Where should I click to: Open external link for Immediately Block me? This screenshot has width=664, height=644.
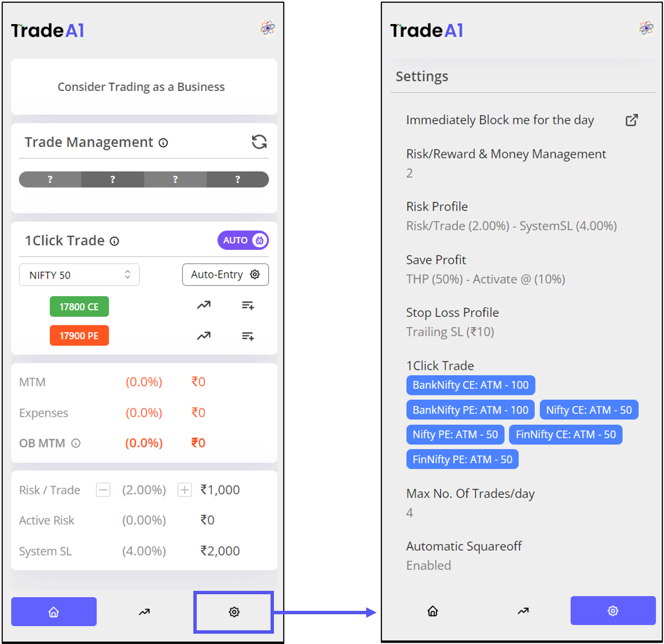tap(631, 120)
